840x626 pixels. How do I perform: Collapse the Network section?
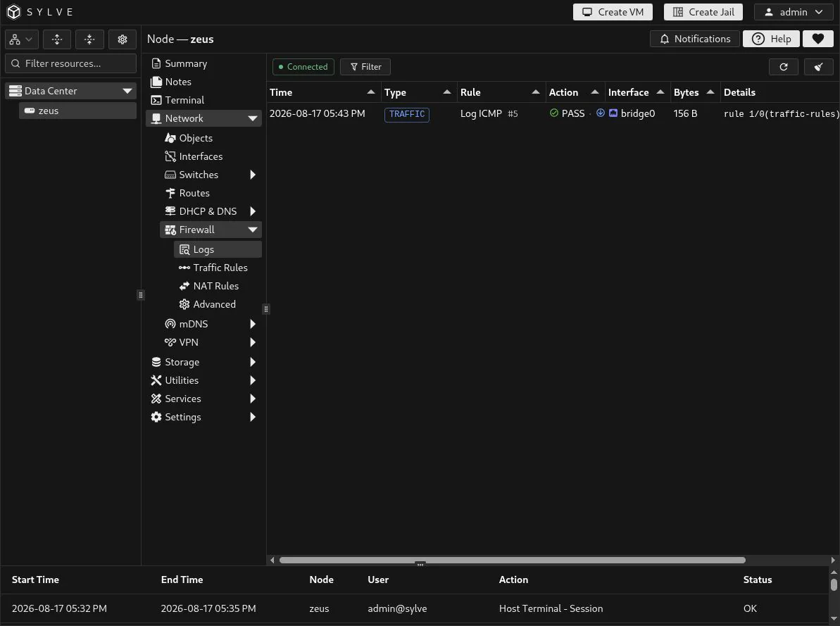click(x=252, y=118)
